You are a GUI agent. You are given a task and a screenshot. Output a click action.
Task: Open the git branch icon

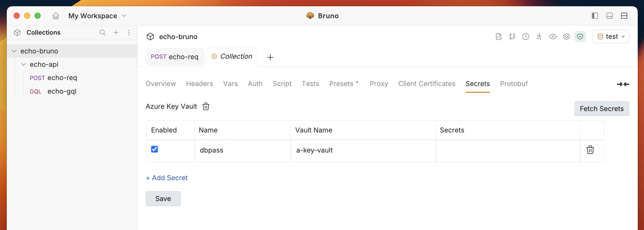(x=512, y=37)
